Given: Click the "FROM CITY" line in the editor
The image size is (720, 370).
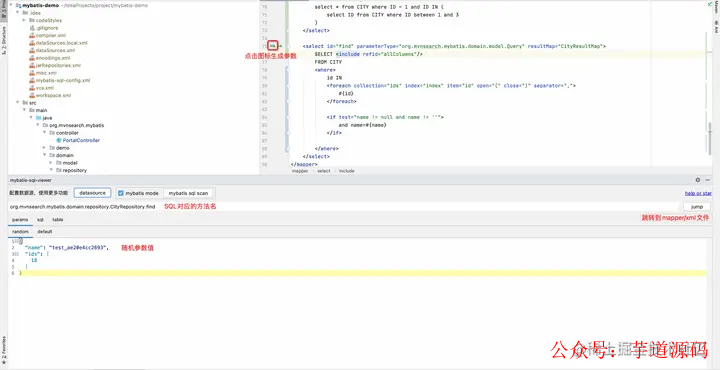Looking at the screenshot, I should pos(328,62).
